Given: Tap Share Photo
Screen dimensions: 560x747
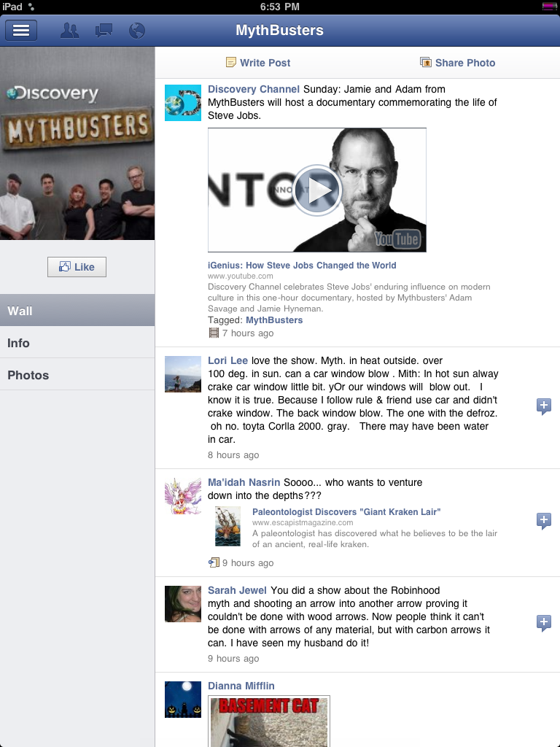Looking at the screenshot, I should 458,63.
